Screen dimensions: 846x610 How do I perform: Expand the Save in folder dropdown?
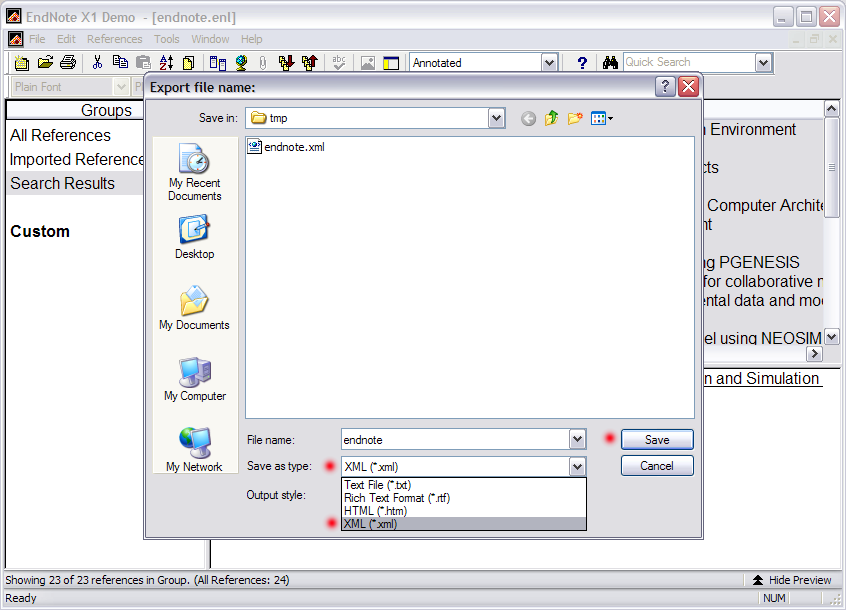pos(496,118)
